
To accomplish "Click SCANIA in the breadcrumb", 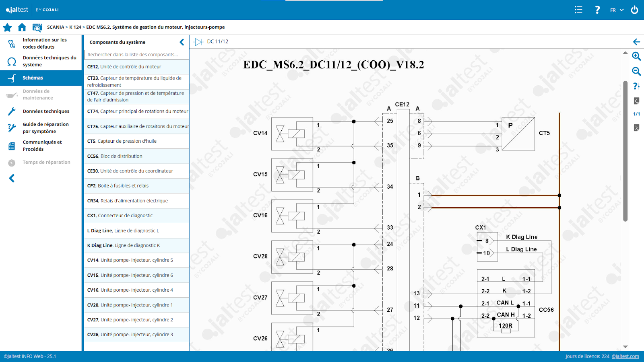I will click(56, 27).
